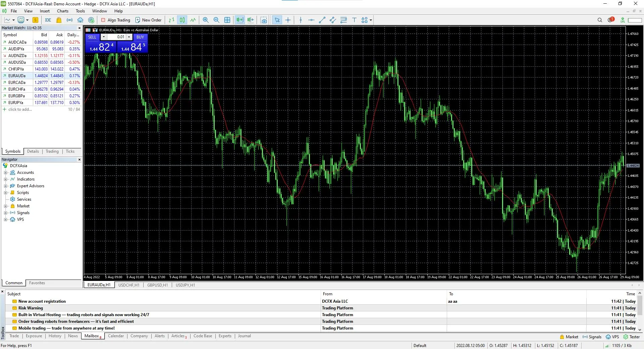Open the Tools menu

point(80,11)
